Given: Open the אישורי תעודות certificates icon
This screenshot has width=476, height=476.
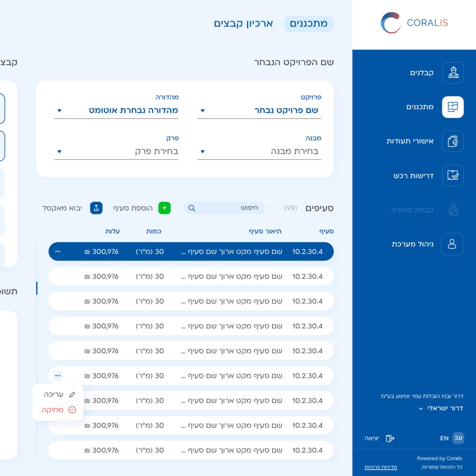Looking at the screenshot, I should pyautogui.click(x=453, y=141).
